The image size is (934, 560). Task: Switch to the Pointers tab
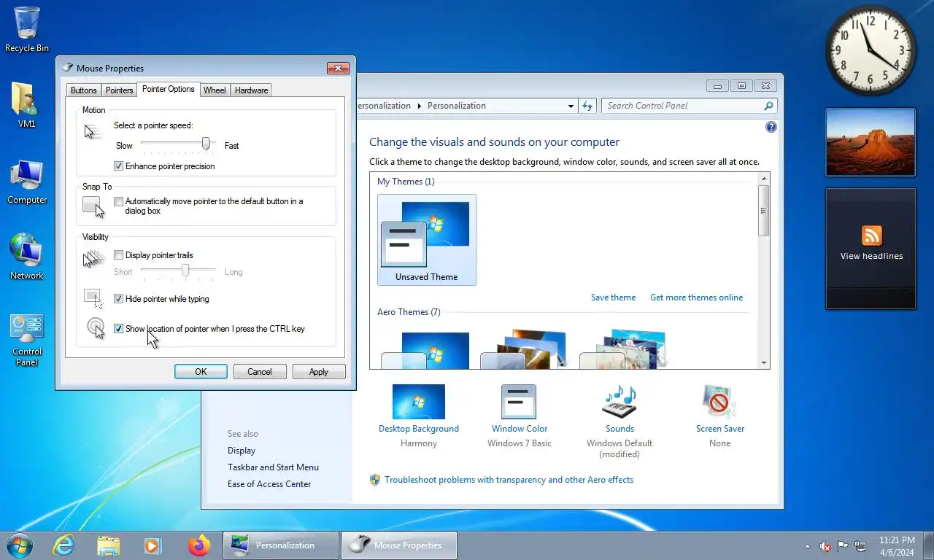tap(119, 90)
